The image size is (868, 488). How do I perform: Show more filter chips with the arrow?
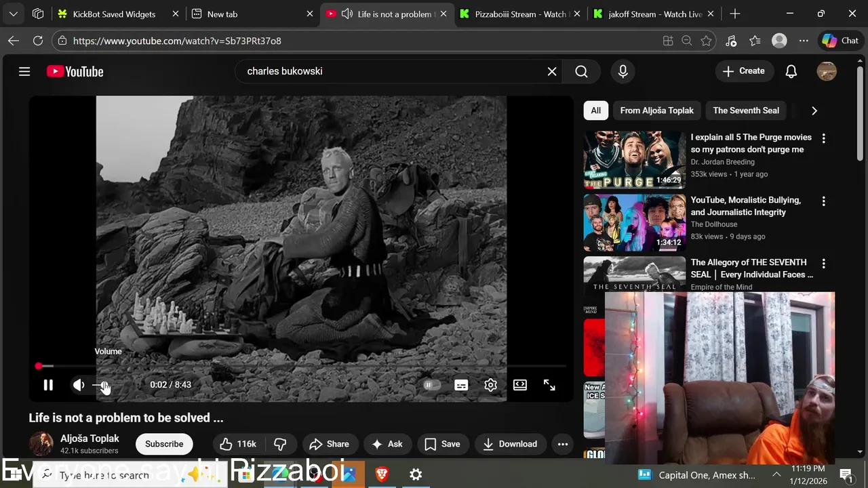(x=814, y=110)
